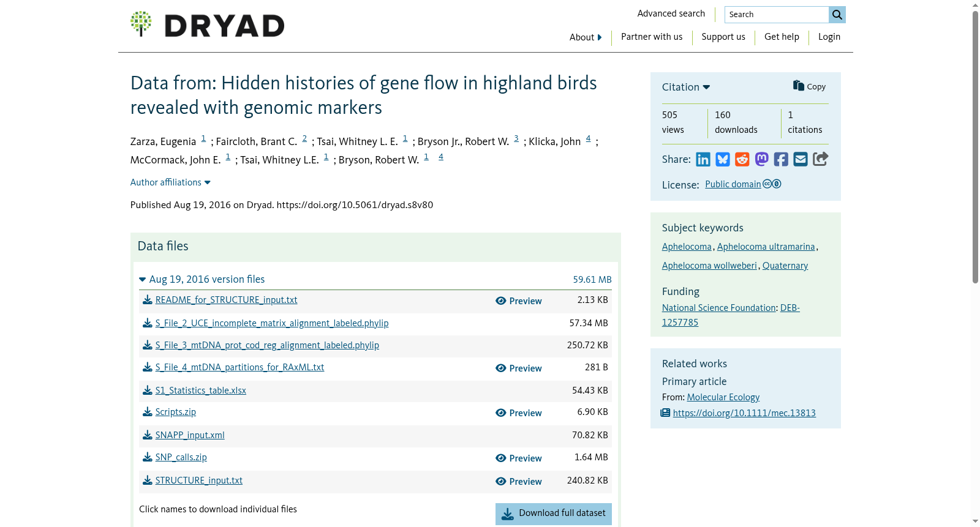Click the generic share arrow icon
This screenshot has width=980, height=527.
(x=821, y=159)
